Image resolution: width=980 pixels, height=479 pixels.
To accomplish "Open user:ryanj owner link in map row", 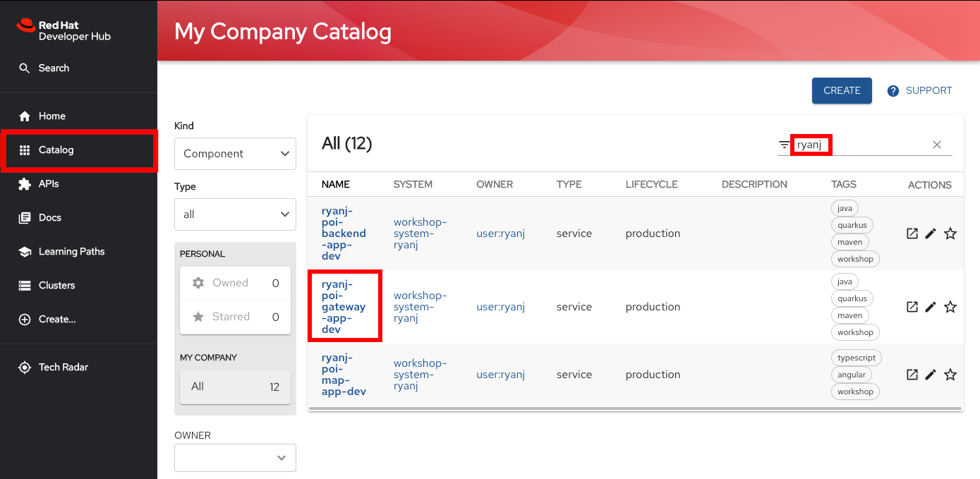I will pos(500,375).
